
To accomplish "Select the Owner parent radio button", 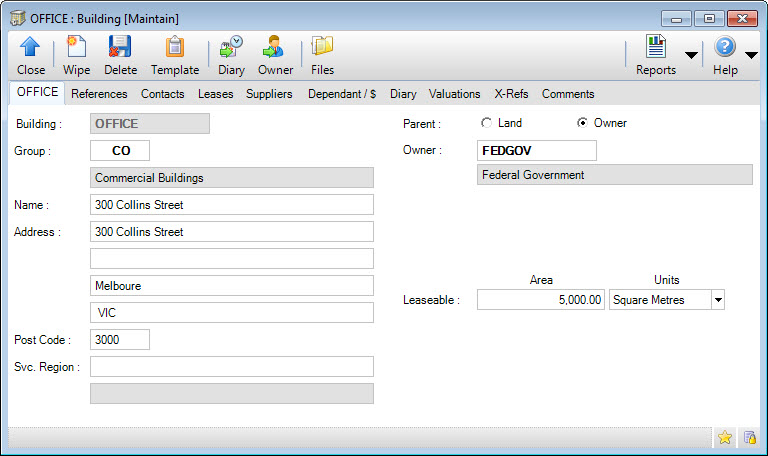I will [582, 123].
